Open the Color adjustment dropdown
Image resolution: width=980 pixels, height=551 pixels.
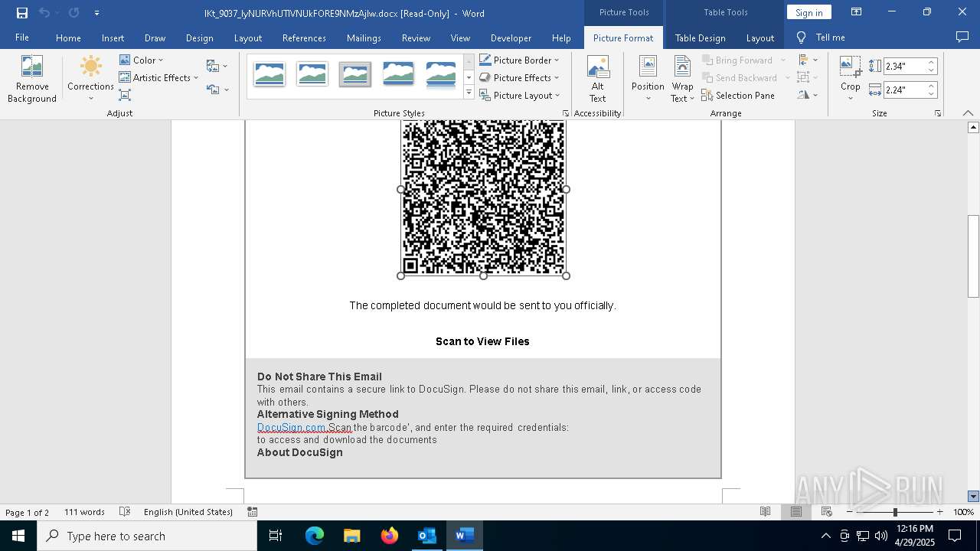pyautogui.click(x=142, y=60)
